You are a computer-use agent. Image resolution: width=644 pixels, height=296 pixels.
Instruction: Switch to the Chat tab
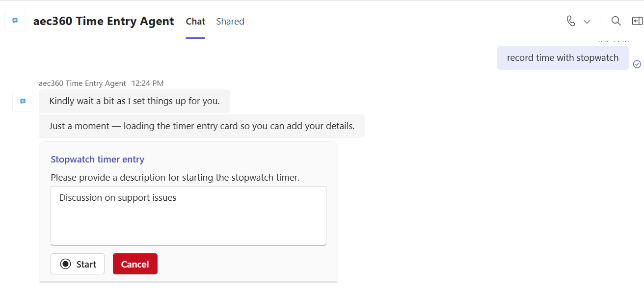195,22
